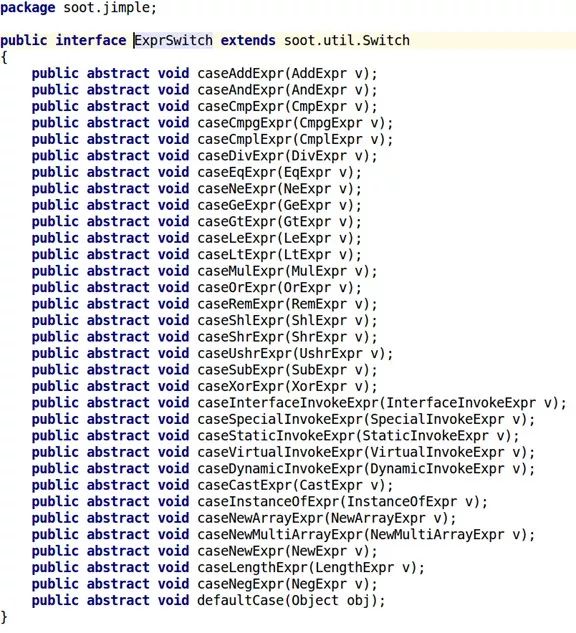The width and height of the screenshot is (576, 633).
Task: Click the caseDynamicInvokeExpr method name
Action: (x=280, y=469)
